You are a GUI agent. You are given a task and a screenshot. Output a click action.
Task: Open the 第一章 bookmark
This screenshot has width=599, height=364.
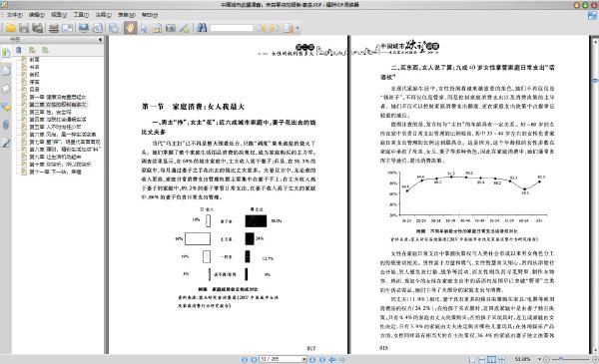pyautogui.click(x=58, y=97)
